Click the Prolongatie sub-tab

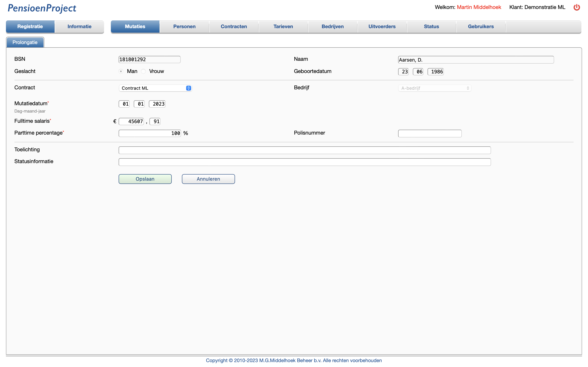coord(25,42)
